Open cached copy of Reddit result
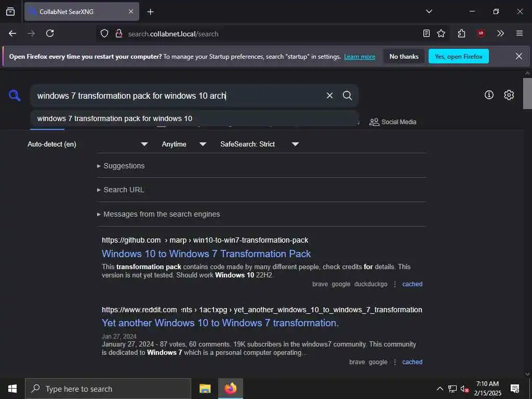Image resolution: width=532 pixels, height=399 pixels. tap(412, 362)
